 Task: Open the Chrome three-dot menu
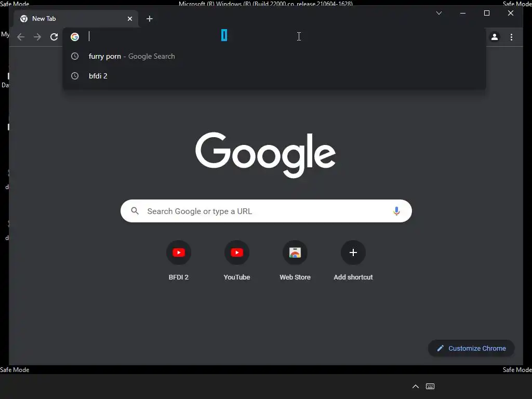[511, 37]
